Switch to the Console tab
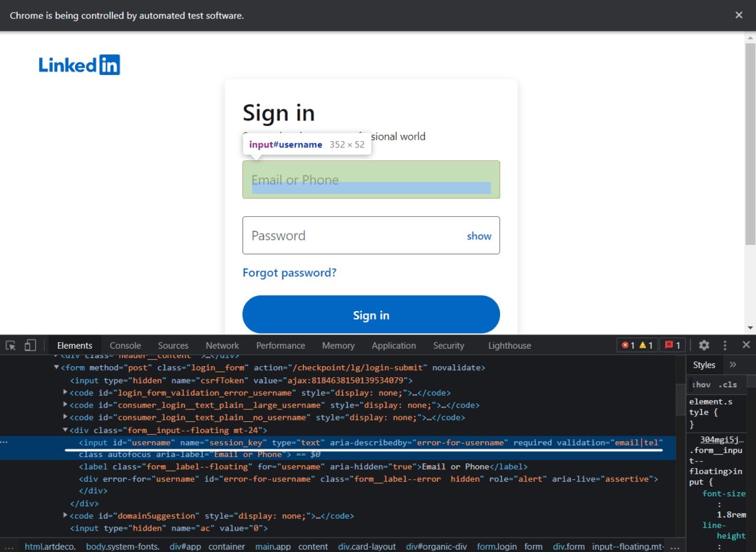Viewport: 756px width, 552px height. coord(125,346)
